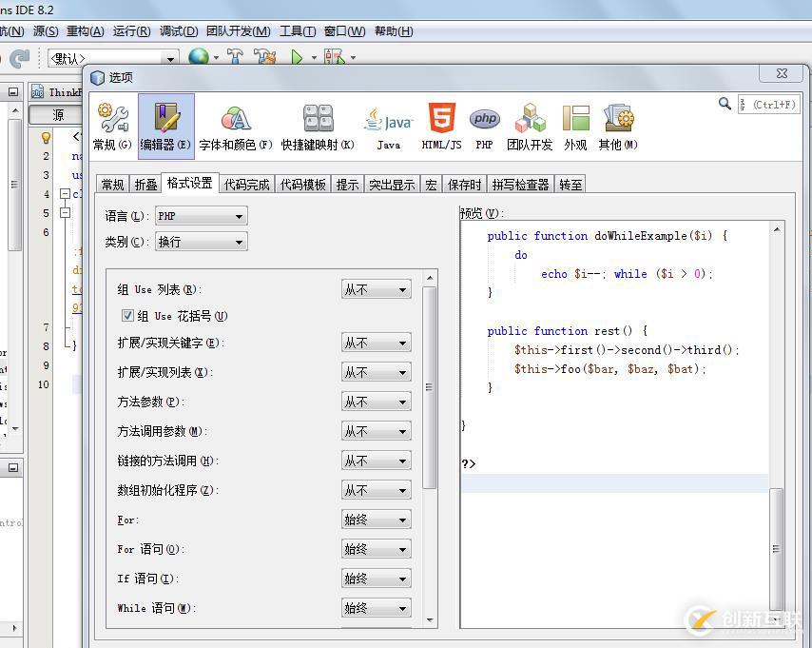Minimize the left projects panel
The image size is (812, 648).
click(x=13, y=92)
